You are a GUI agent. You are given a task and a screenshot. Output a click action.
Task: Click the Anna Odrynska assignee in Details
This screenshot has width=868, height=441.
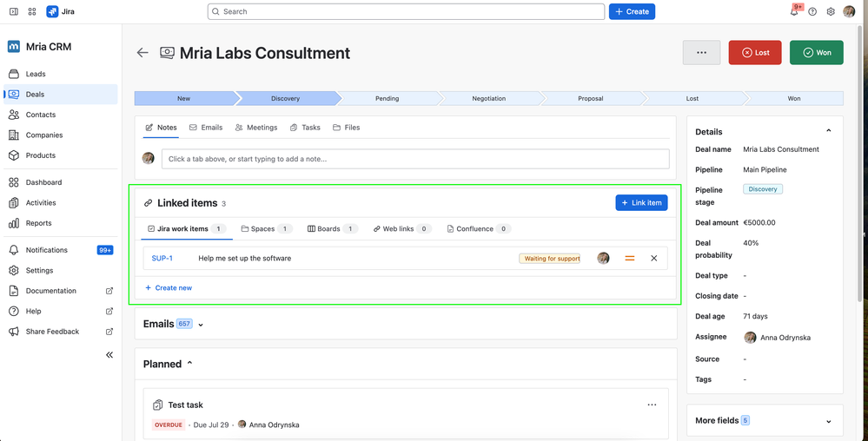(778, 338)
